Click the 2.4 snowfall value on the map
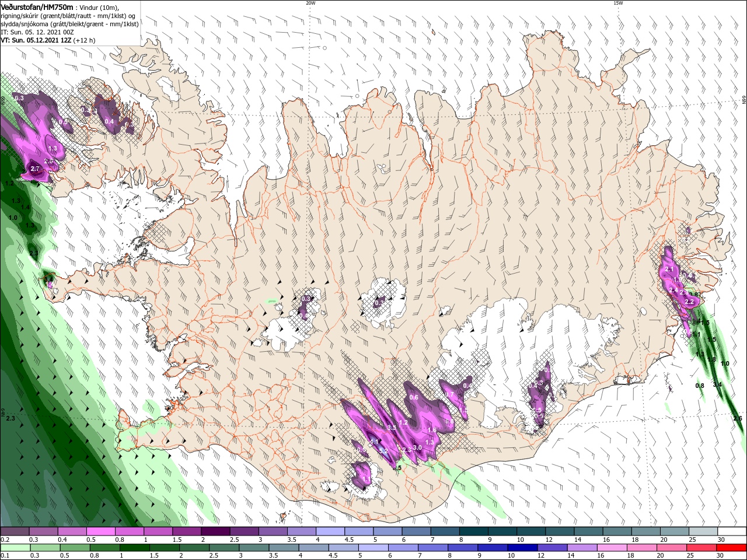The image size is (747, 560). [673, 290]
